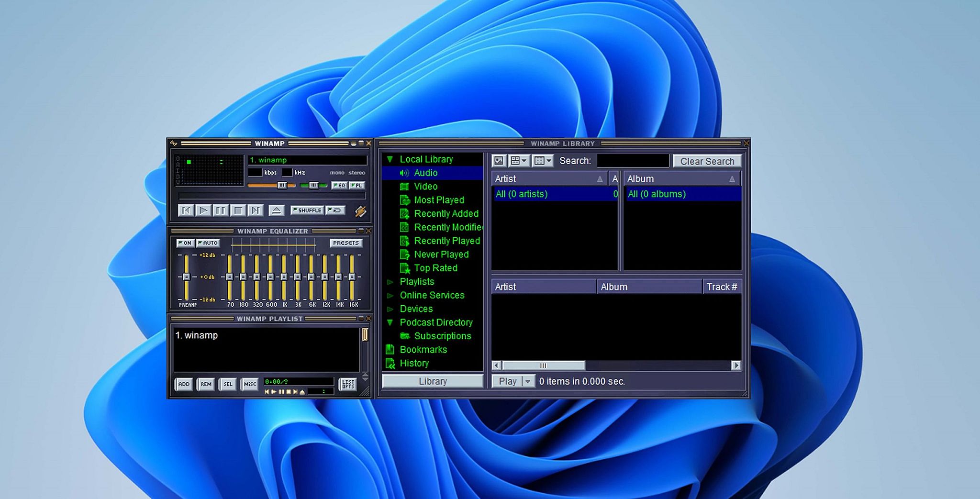Open the ADD menu in the playlist
This screenshot has width=980, height=499.
184,384
